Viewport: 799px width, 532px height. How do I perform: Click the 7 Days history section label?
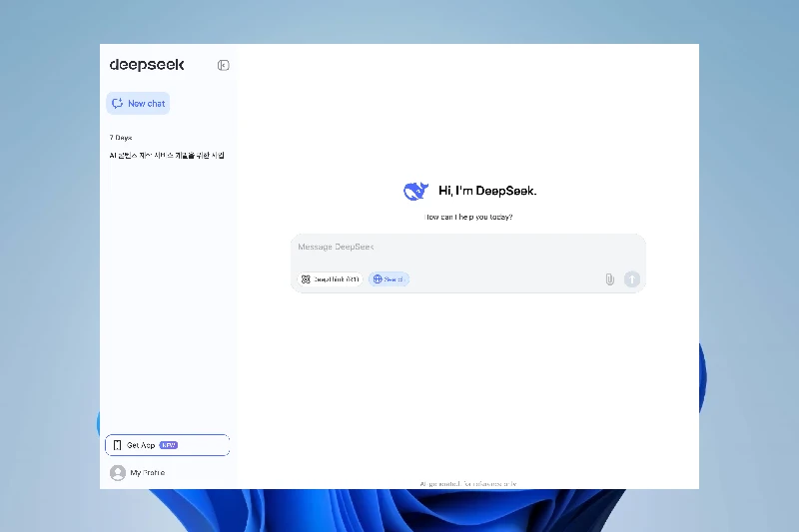pyautogui.click(x=121, y=138)
